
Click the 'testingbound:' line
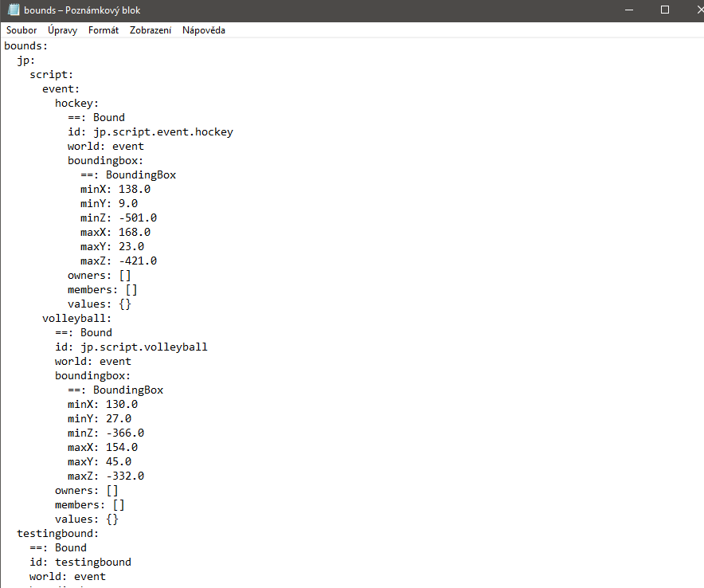pyautogui.click(x=57, y=534)
